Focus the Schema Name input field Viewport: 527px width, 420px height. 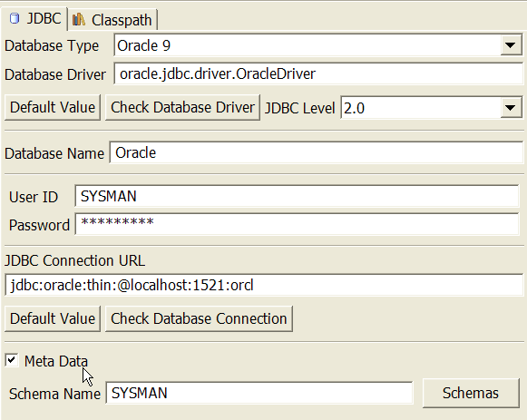click(259, 393)
